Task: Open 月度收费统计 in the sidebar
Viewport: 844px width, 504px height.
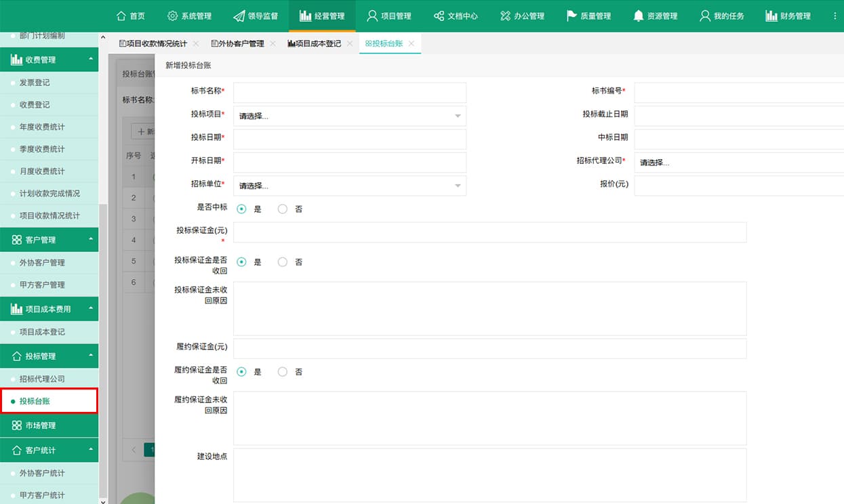Action: point(49,171)
